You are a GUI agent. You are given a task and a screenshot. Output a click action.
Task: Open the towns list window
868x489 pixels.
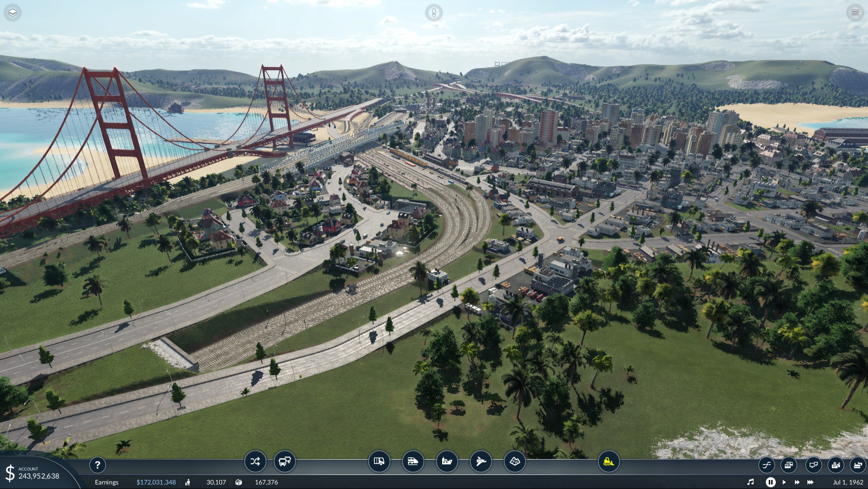pyautogui.click(x=835, y=465)
